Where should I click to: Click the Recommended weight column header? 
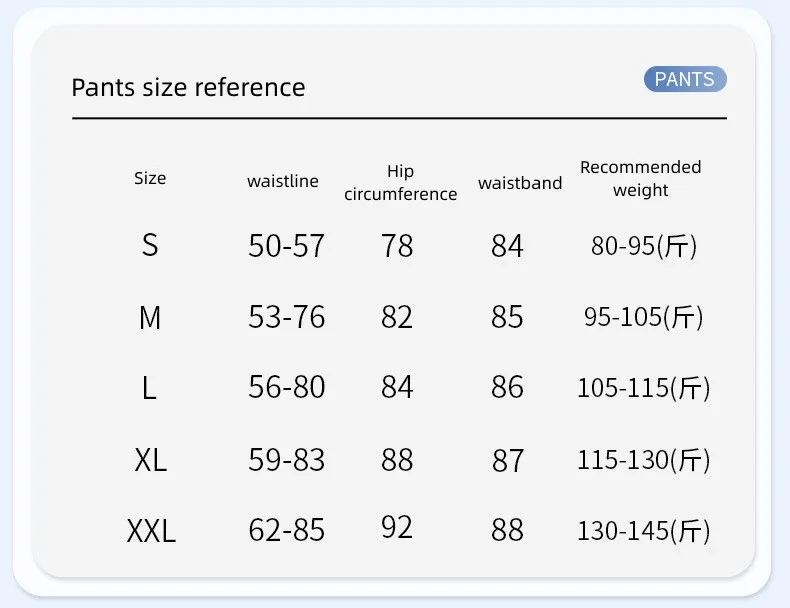point(641,178)
